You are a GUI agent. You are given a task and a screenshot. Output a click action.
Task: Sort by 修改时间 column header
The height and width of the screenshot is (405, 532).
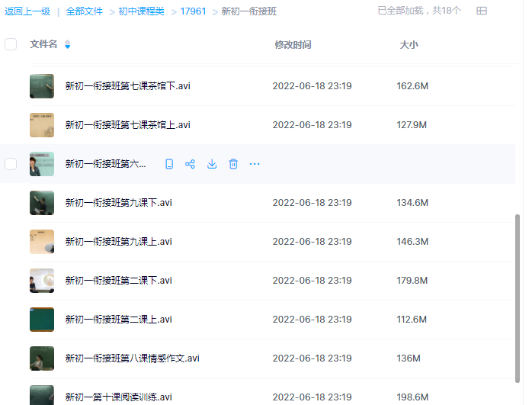[293, 45]
